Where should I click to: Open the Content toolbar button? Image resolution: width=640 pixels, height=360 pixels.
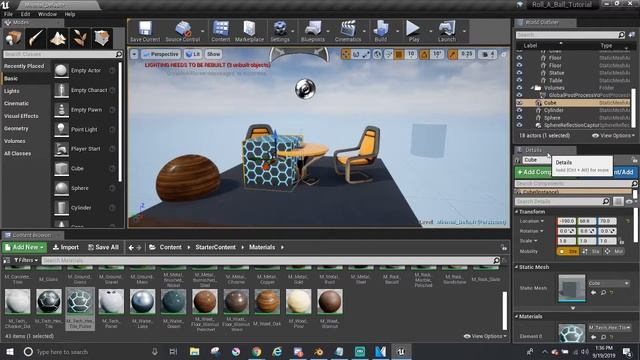click(x=220, y=31)
